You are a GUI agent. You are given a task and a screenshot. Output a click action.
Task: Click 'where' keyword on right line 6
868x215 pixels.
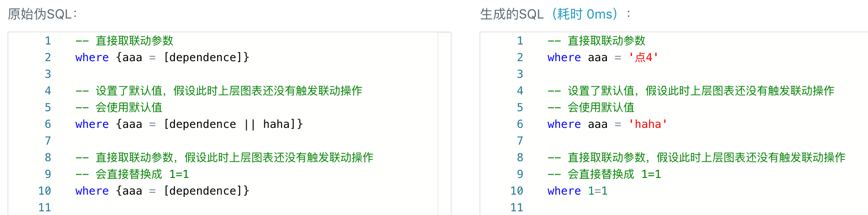point(564,124)
